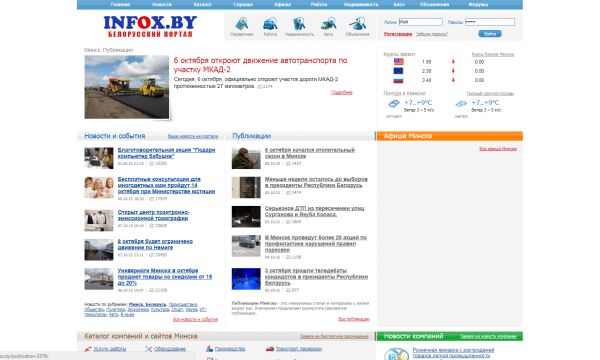
Task: Open the company news submission link
Action: tap(488, 337)
